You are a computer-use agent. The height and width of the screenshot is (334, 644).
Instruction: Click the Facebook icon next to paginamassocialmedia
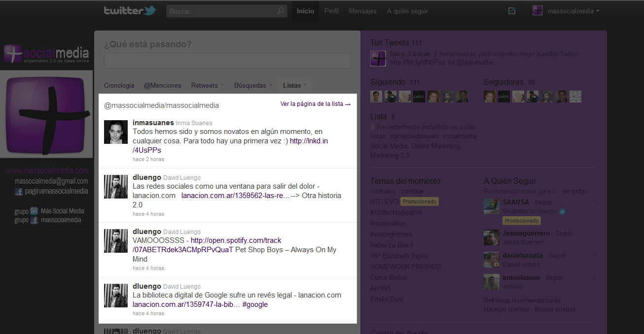(x=19, y=191)
